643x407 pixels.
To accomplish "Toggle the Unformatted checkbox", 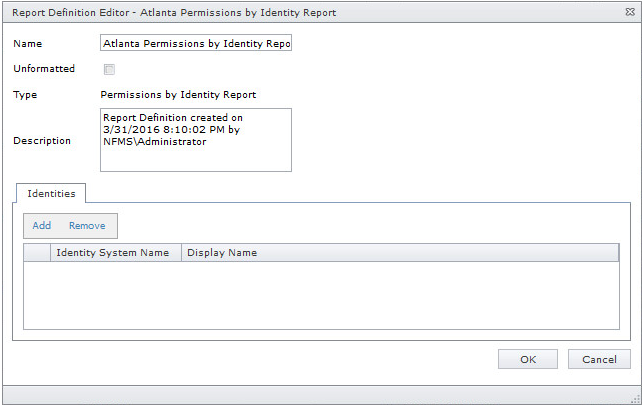I will [109, 70].
